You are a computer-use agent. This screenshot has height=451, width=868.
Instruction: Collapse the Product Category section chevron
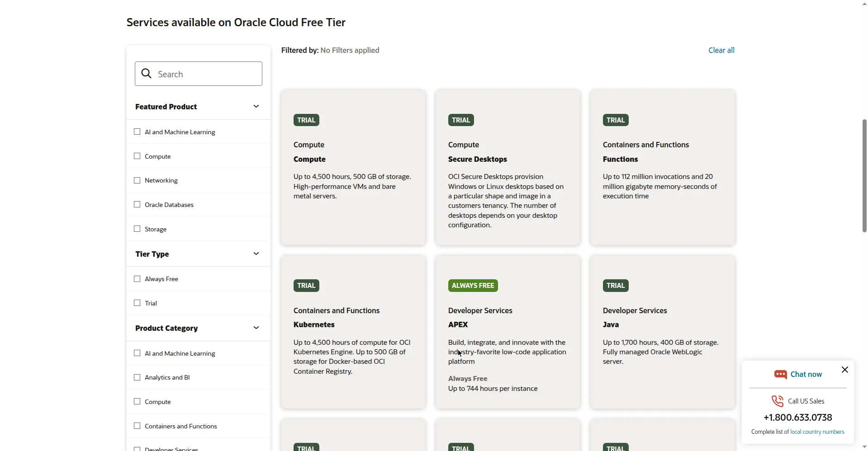(x=256, y=328)
